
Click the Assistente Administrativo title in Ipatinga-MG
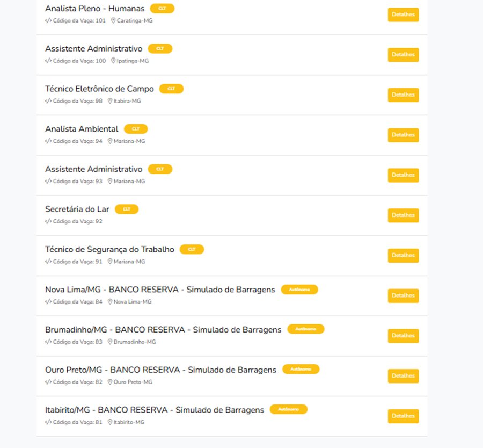pyautogui.click(x=93, y=49)
